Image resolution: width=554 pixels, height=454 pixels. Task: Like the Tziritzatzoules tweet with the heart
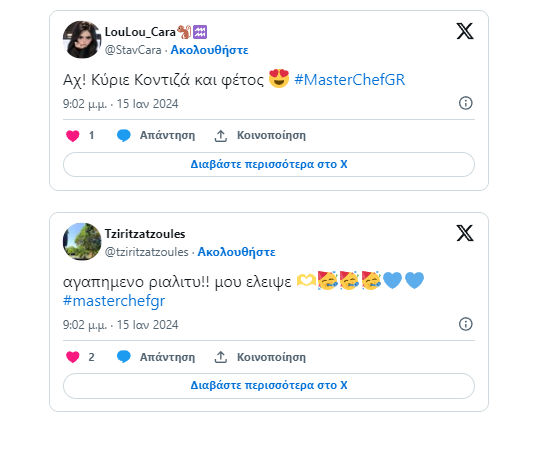click(73, 357)
